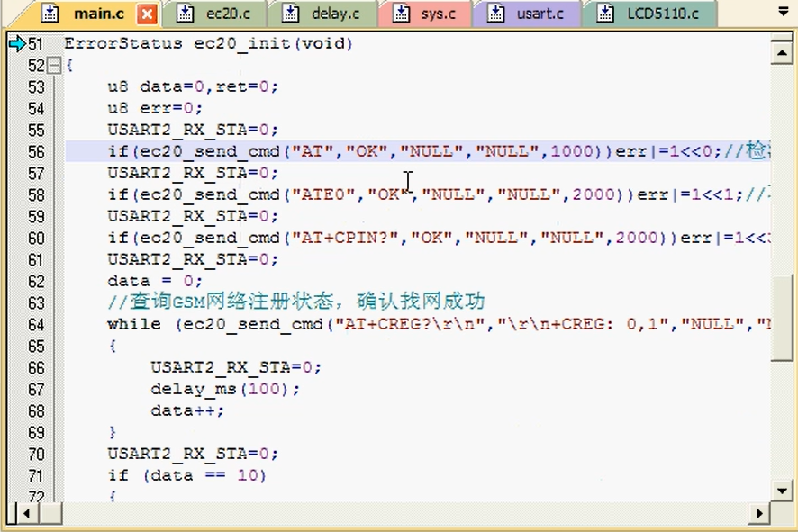Click the "AT+CPIN?" string on line 60

345,238
